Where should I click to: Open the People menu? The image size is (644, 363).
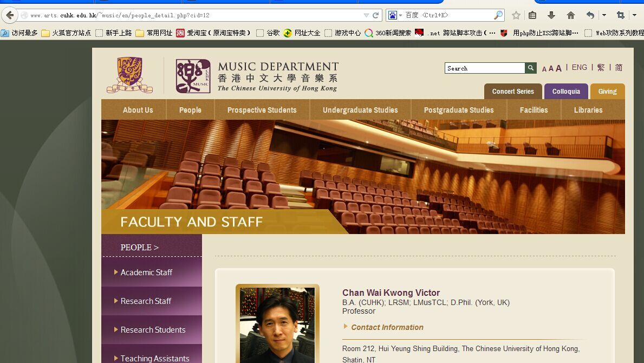point(190,109)
